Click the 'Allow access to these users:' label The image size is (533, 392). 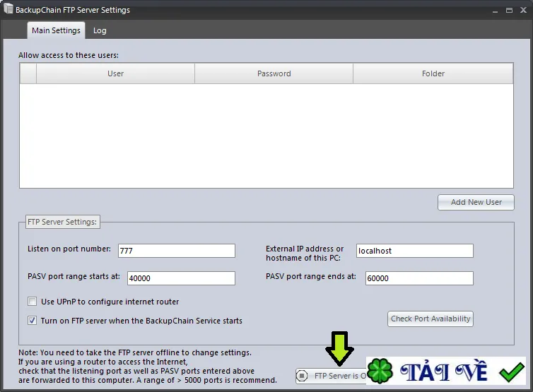pyautogui.click(x=69, y=55)
